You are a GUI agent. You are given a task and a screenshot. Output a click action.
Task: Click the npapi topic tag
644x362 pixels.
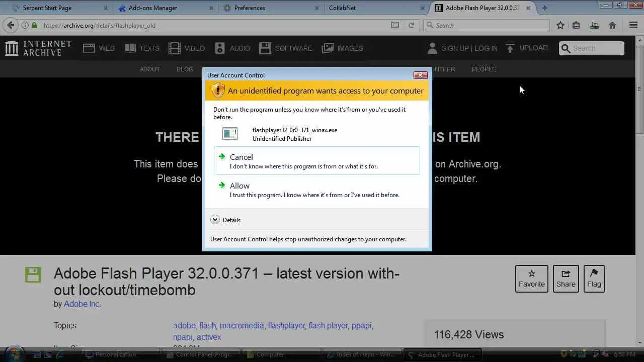[x=182, y=337]
